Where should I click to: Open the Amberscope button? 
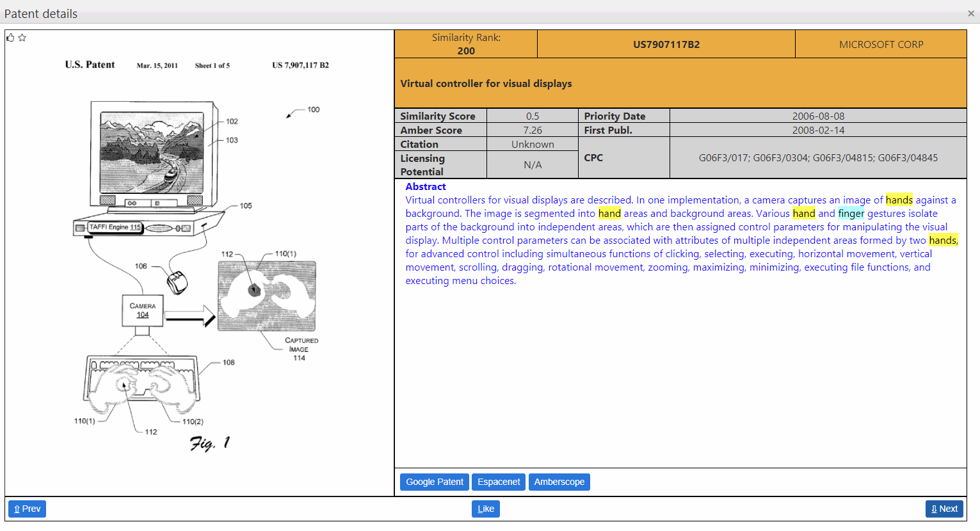pyautogui.click(x=559, y=482)
